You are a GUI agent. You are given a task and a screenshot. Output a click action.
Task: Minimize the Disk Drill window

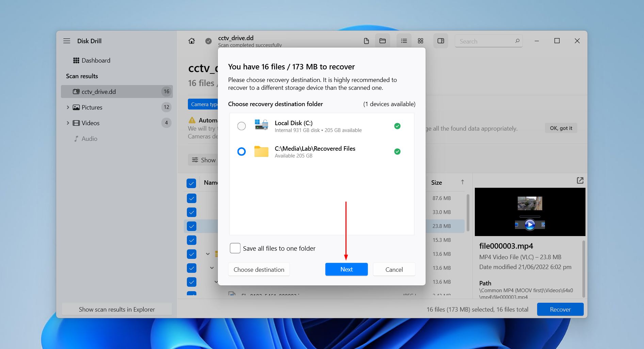coord(537,41)
